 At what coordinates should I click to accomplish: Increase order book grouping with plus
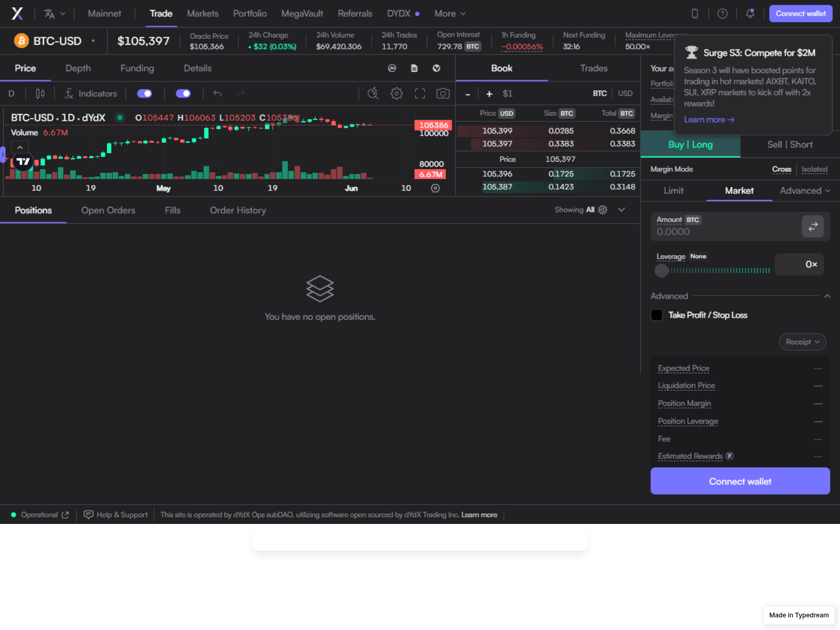pos(489,94)
